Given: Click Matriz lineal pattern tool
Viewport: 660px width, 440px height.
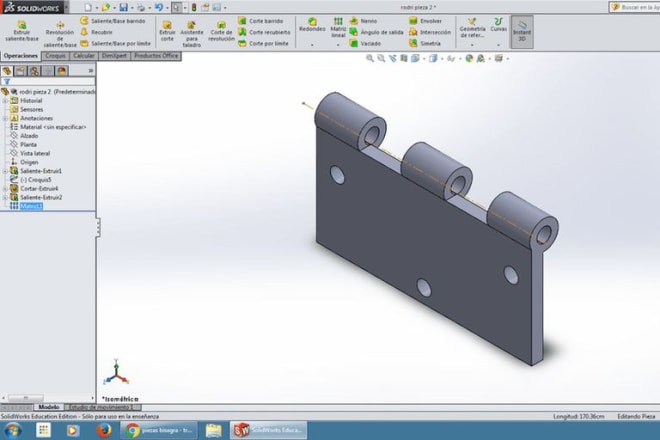Looking at the screenshot, I should coord(338,28).
